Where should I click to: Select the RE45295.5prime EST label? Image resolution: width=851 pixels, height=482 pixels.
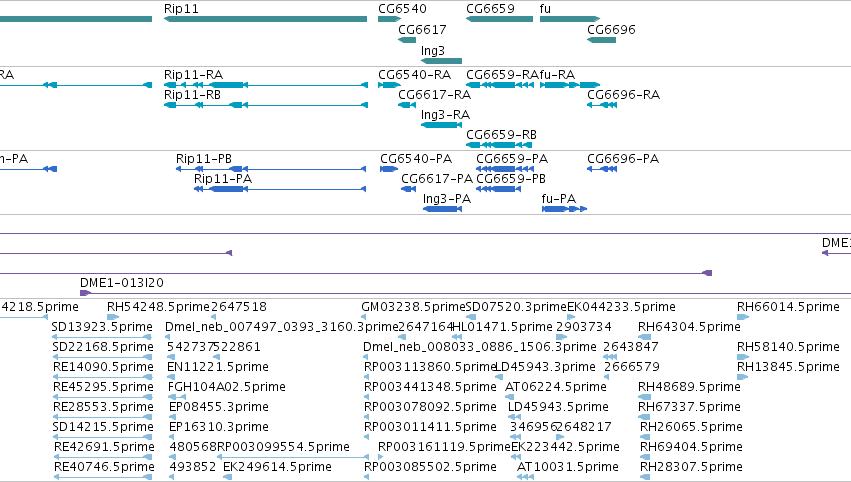click(103, 388)
